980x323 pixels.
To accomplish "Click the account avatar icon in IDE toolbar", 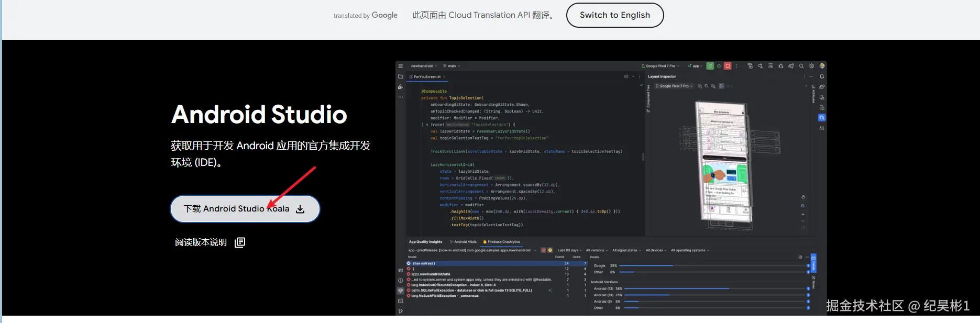I will pos(822,66).
